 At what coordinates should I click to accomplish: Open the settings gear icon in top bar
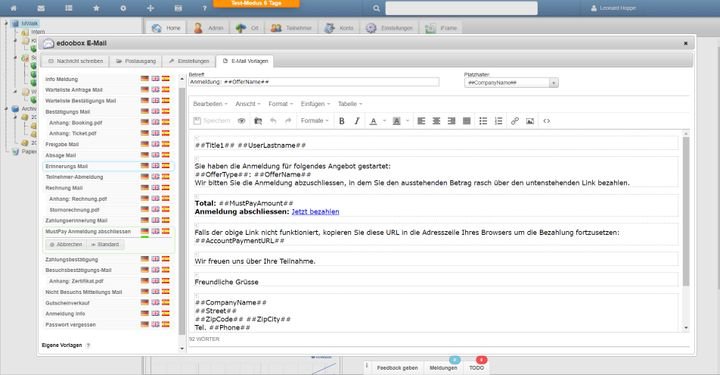point(123,8)
